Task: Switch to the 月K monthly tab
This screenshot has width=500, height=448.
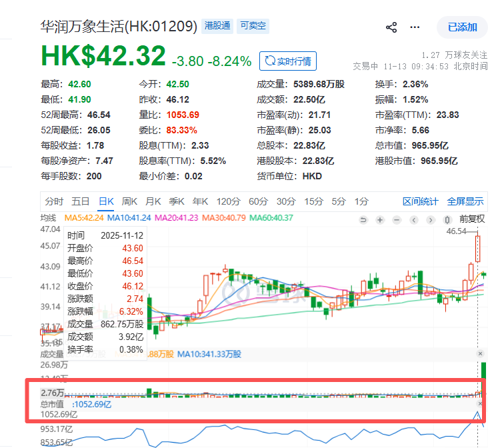Action: point(153,201)
